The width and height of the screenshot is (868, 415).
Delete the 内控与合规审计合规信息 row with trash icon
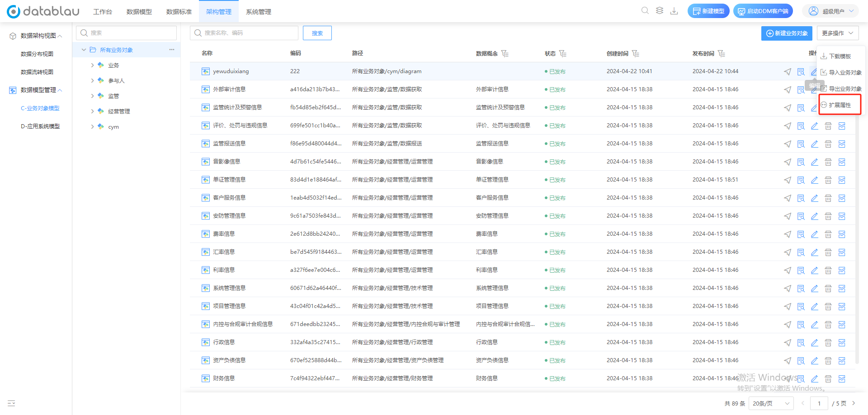pyautogui.click(x=828, y=325)
